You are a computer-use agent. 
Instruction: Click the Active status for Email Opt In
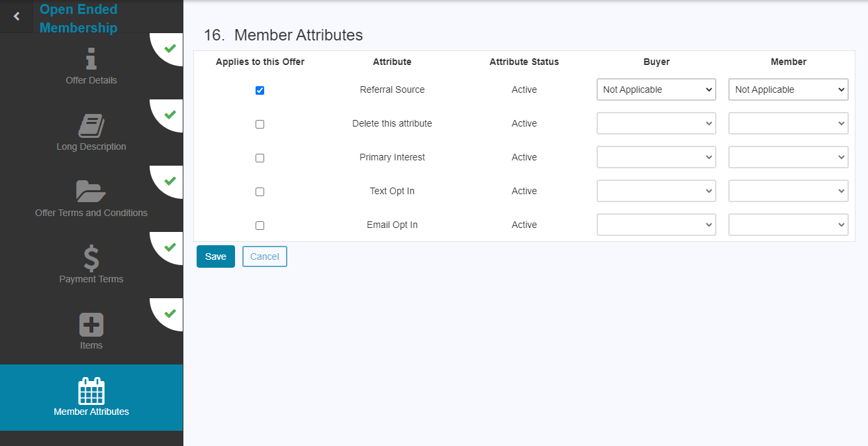[x=524, y=225]
